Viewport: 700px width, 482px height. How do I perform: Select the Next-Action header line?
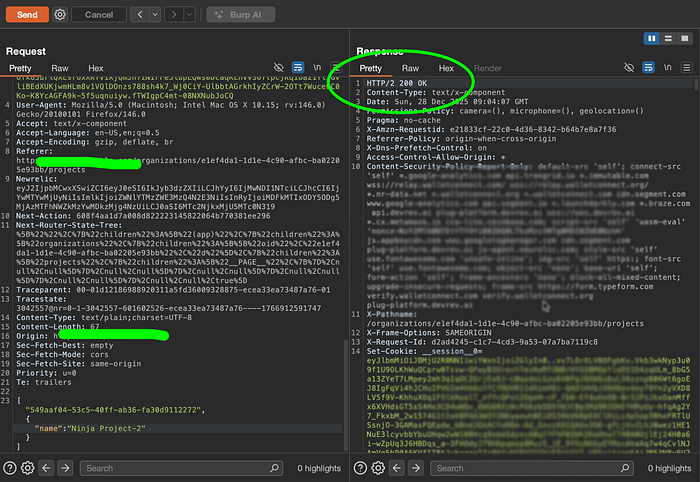(x=143, y=216)
